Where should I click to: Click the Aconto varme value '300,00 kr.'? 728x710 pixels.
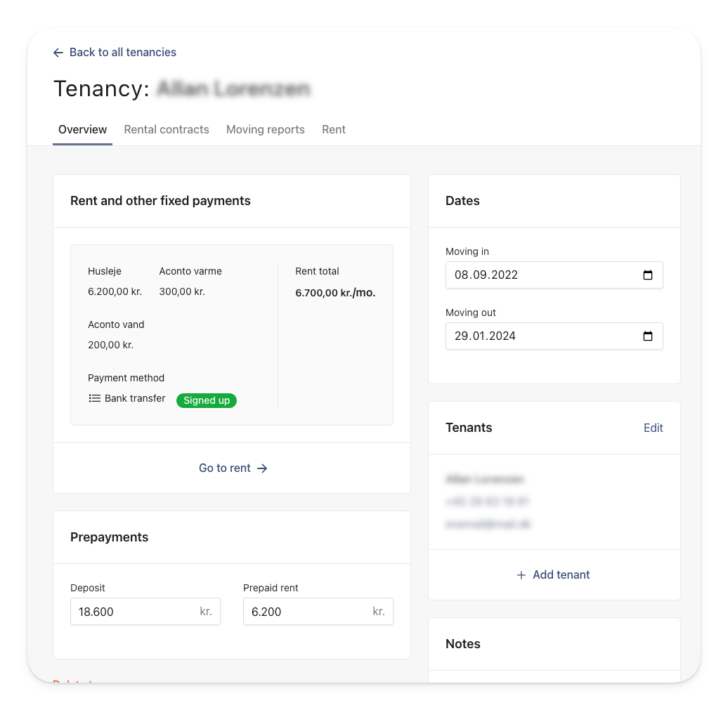pos(182,291)
